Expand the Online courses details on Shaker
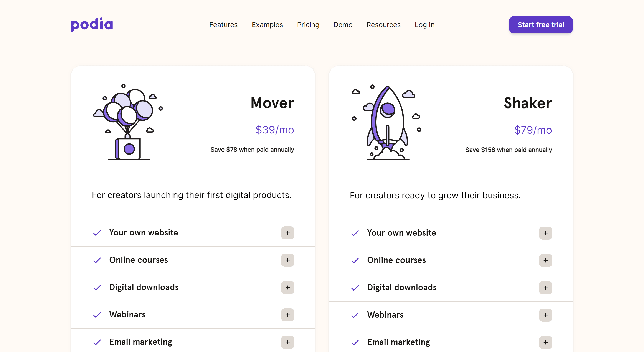 click(546, 260)
